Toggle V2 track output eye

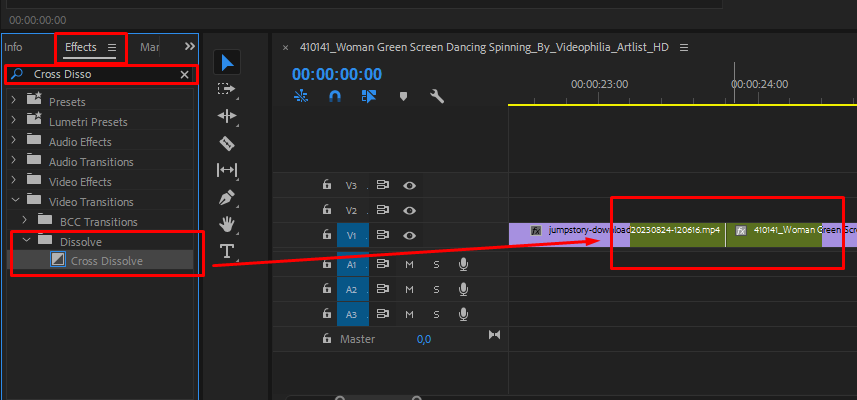(x=409, y=210)
